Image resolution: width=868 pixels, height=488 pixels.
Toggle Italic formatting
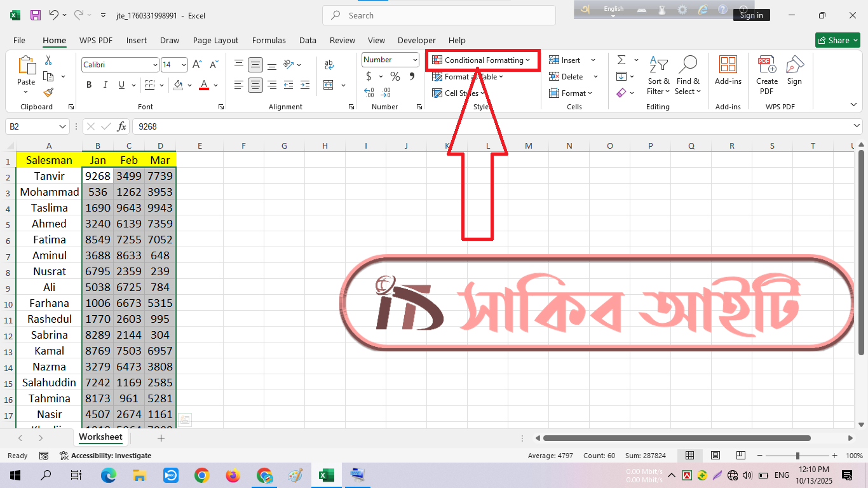click(x=105, y=85)
